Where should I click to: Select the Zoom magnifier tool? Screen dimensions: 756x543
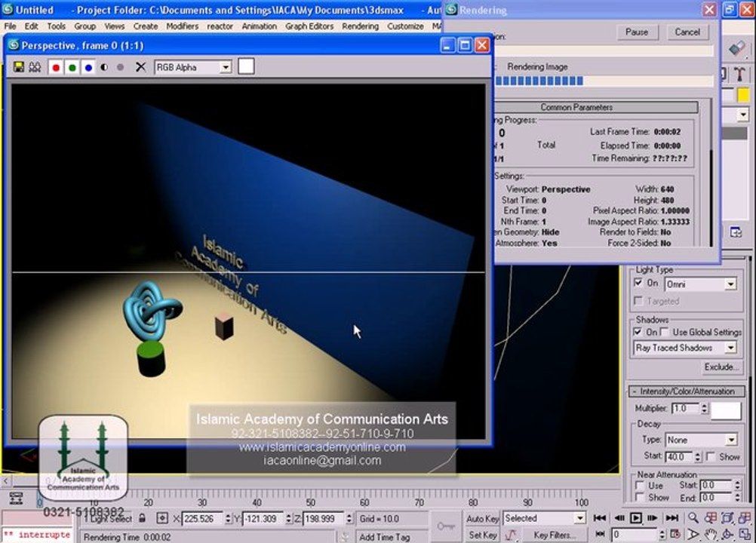693,518
